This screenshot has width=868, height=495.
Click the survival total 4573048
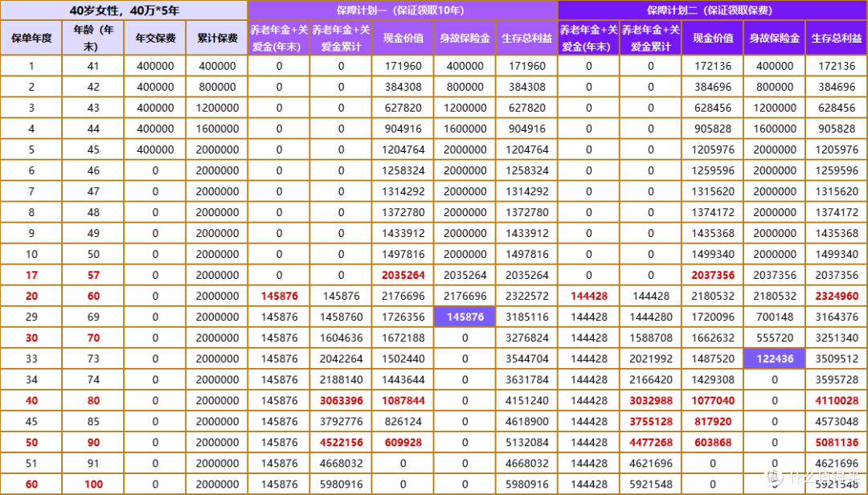click(837, 422)
